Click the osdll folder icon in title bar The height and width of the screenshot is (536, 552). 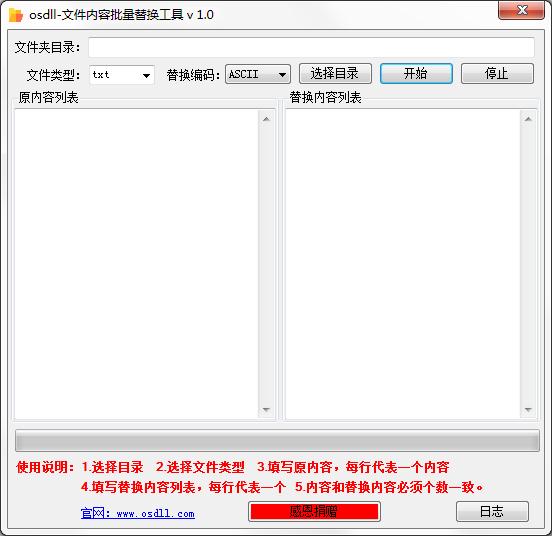15,15
